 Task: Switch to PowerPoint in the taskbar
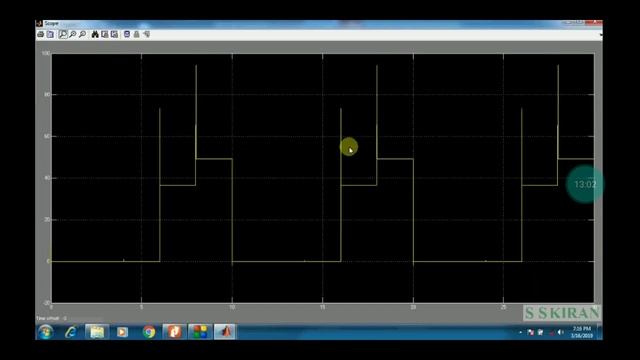point(174,332)
